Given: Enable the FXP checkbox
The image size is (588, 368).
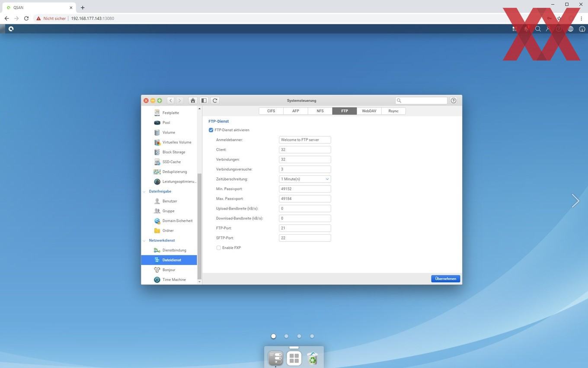Looking at the screenshot, I should (x=218, y=248).
